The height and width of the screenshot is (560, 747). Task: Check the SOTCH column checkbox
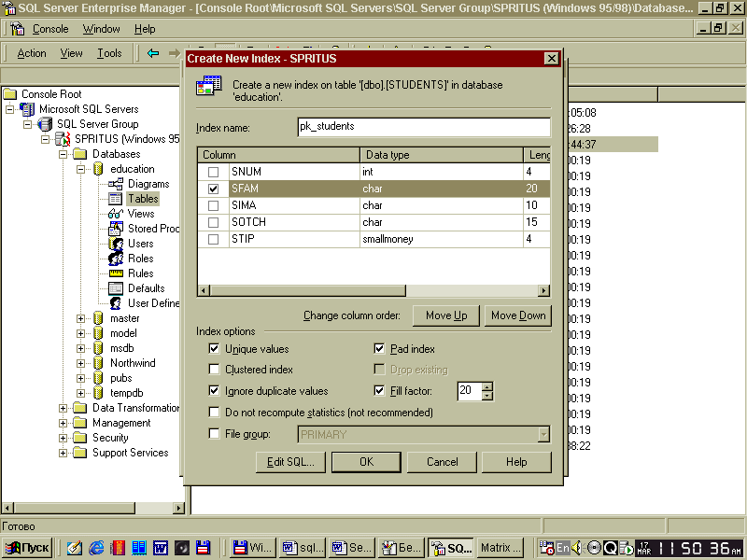pyautogui.click(x=214, y=222)
